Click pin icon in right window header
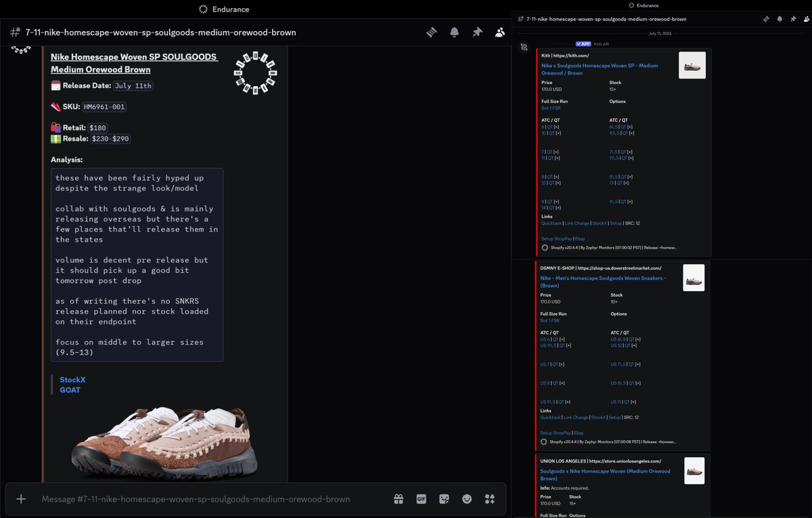The image size is (812, 518). tap(792, 19)
